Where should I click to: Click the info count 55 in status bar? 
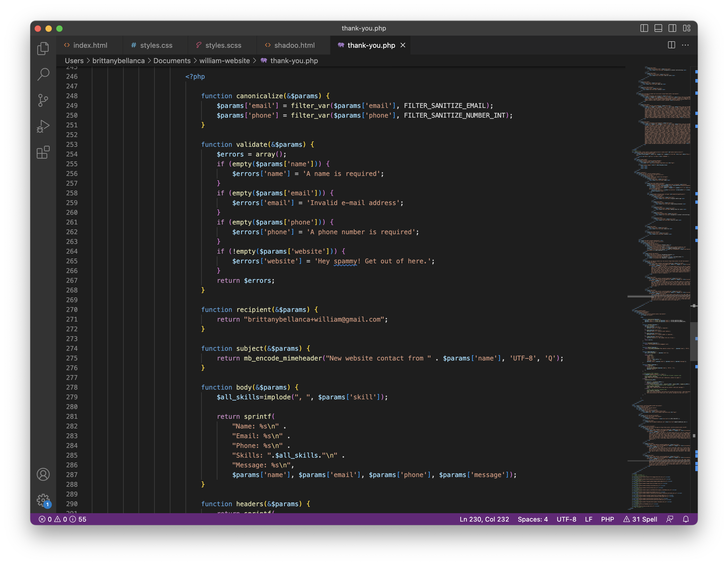tap(78, 519)
